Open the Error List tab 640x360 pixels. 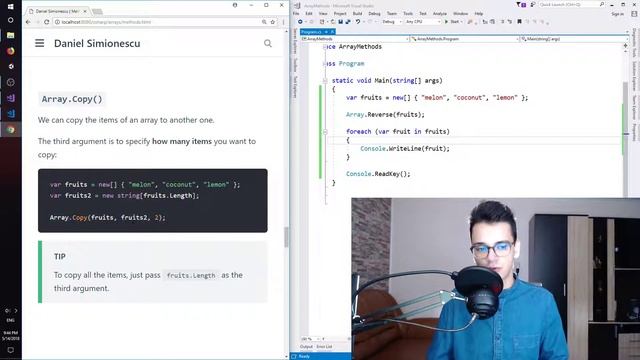pos(324,347)
